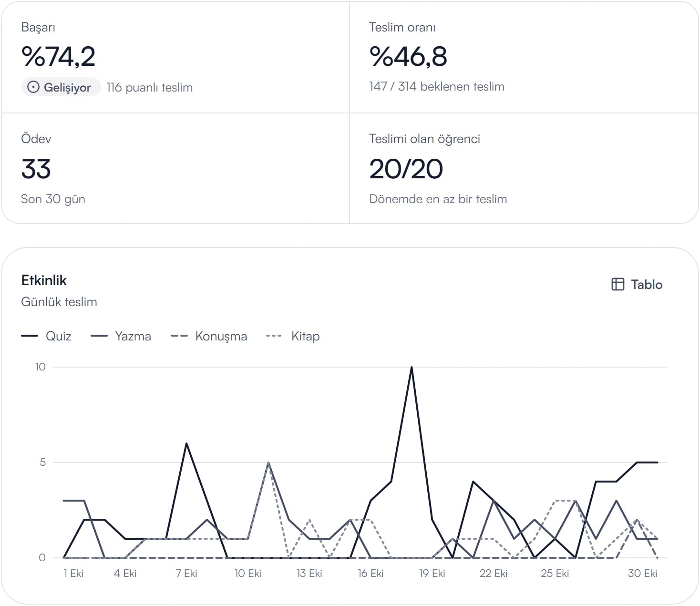700x606 pixels.
Task: Toggle the Kitap legend series
Action: (x=293, y=336)
